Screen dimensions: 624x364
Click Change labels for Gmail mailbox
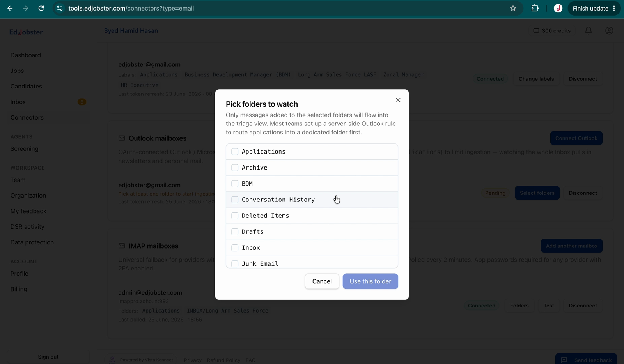[536, 79]
